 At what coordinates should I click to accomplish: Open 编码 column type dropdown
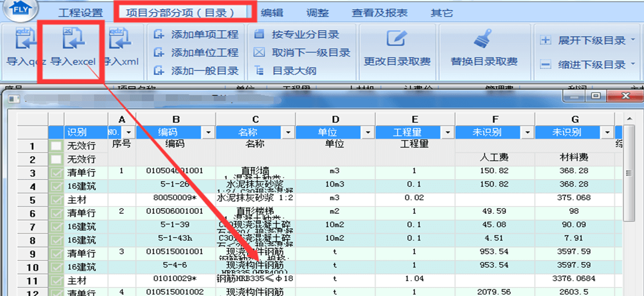(x=209, y=132)
